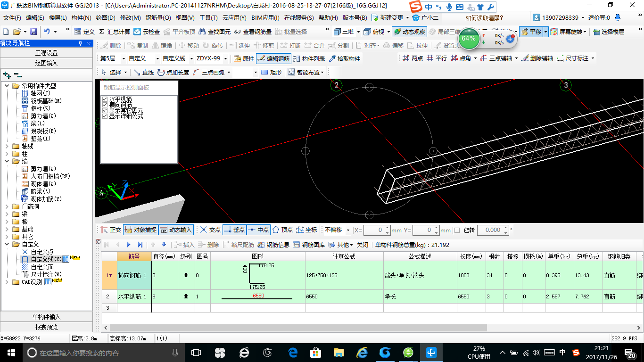Screen dimensions: 644x362
Task: Click the save file toolbar icon
Action: (33, 32)
